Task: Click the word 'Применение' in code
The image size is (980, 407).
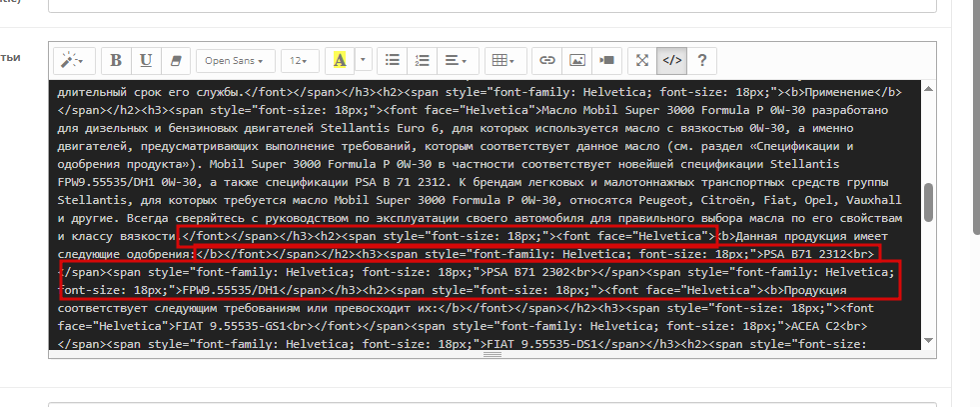Action: (839, 92)
